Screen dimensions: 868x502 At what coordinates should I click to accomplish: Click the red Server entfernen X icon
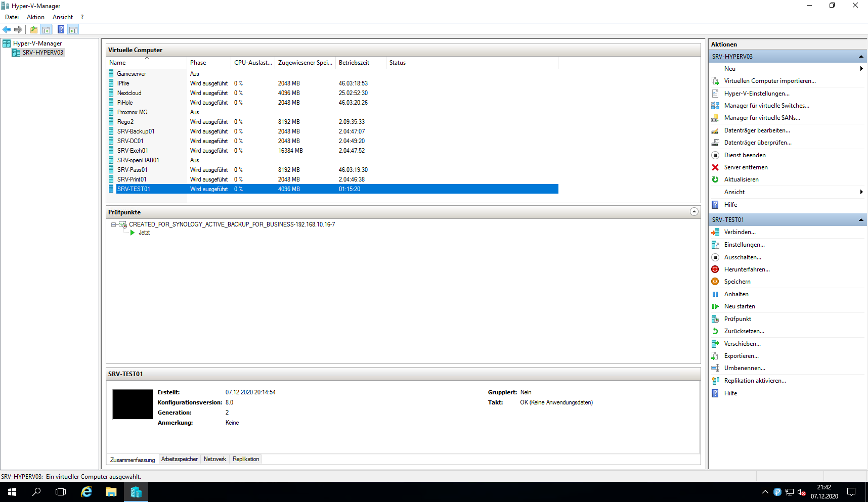click(x=715, y=167)
